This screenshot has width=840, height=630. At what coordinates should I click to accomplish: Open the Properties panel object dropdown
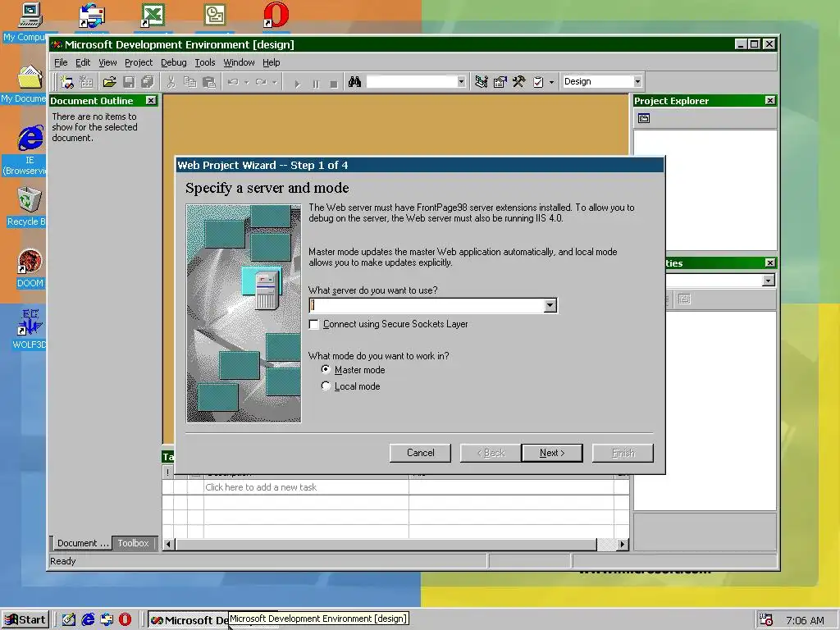pyautogui.click(x=768, y=281)
